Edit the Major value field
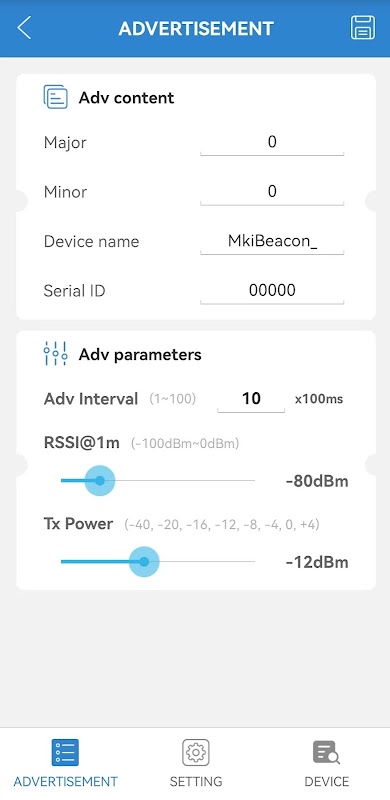The width and height of the screenshot is (390, 800). coord(272,142)
